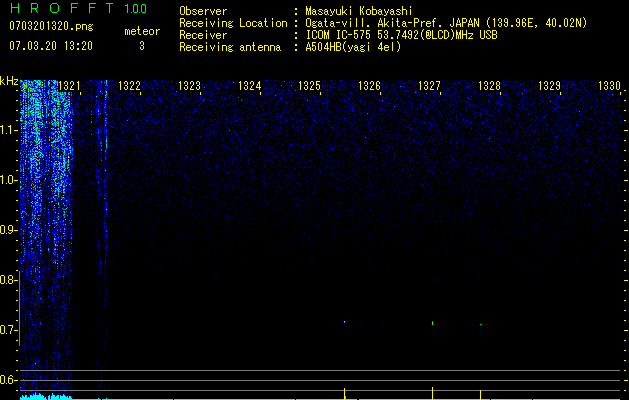The image size is (629, 400).
Task: Click the 0.6 kHz frequency label
Action: pyautogui.click(x=8, y=380)
